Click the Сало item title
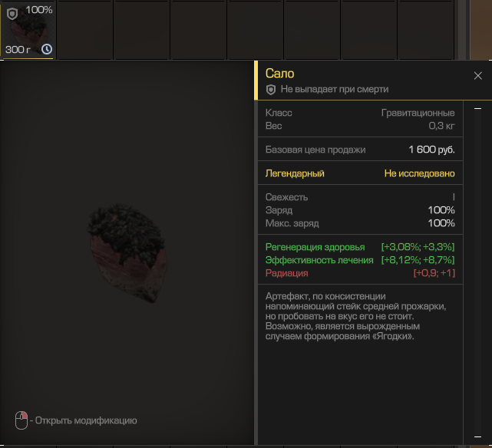492x448 pixels. pyautogui.click(x=280, y=74)
